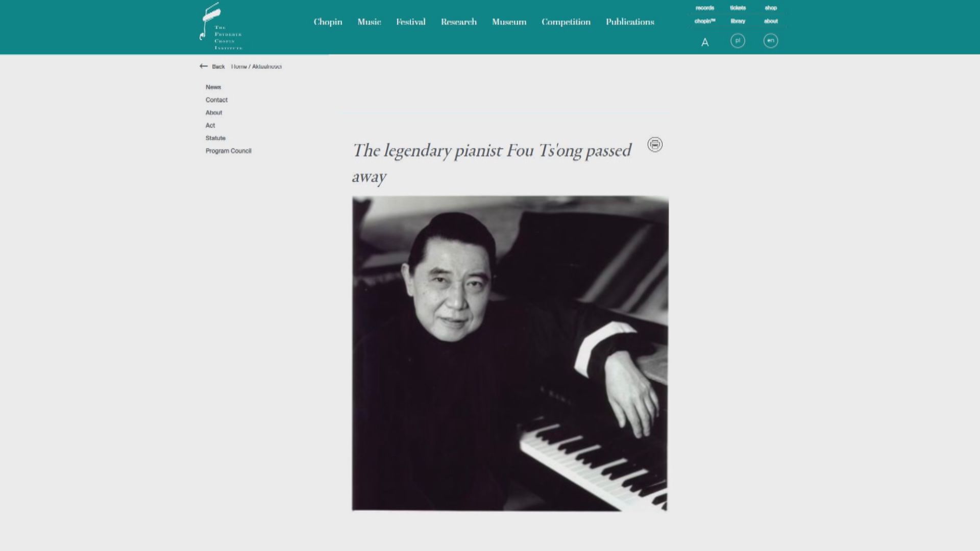Click the Back arrow icon
This screenshot has width=980, height=551.
coord(204,66)
